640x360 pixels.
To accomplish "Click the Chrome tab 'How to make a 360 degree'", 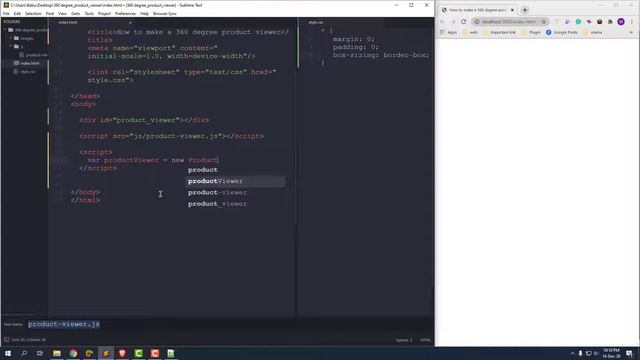I will (477, 10).
